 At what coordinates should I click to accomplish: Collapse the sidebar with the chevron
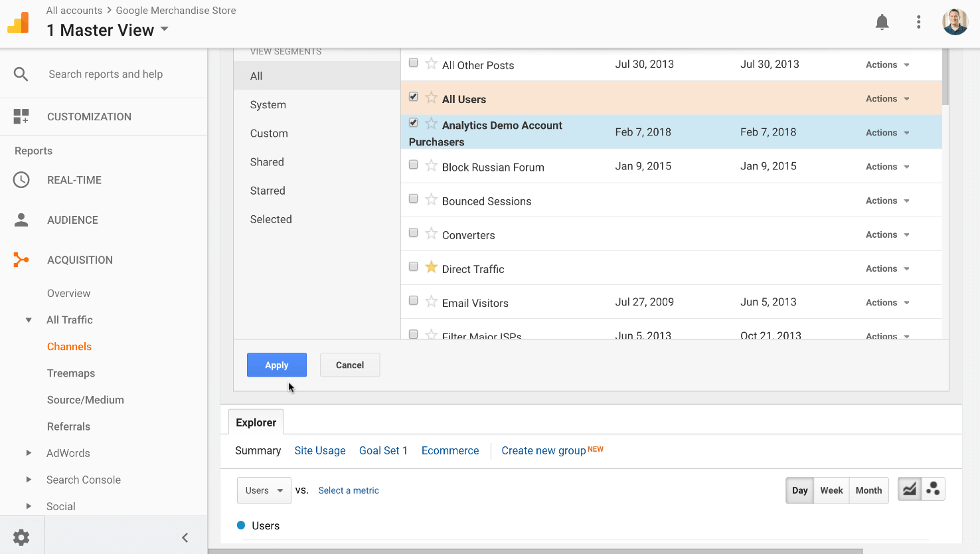(185, 537)
